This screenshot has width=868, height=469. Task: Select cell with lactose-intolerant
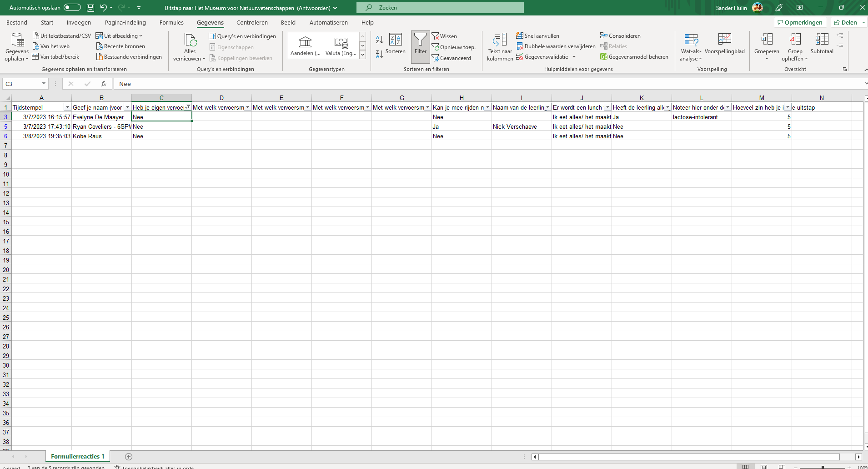(702, 117)
